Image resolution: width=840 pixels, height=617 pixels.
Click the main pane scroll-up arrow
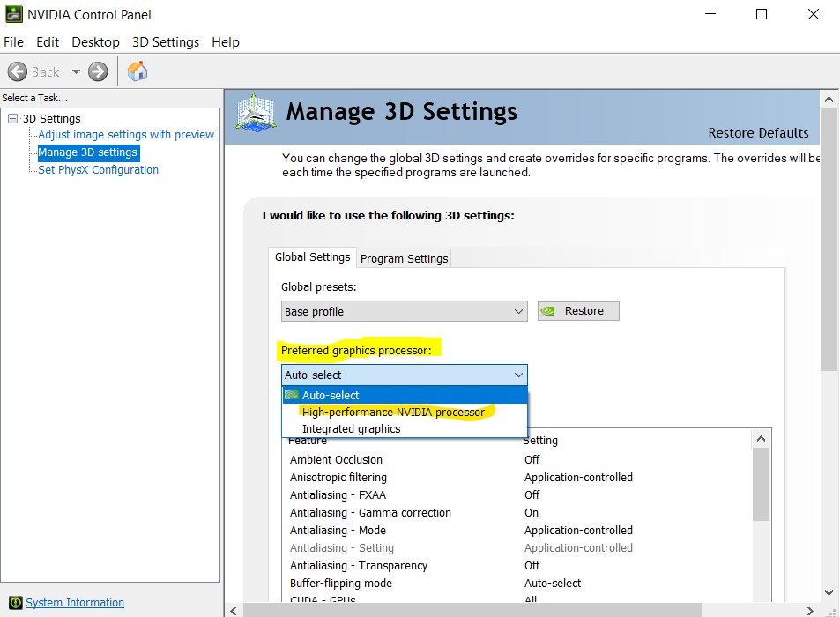pyautogui.click(x=829, y=100)
